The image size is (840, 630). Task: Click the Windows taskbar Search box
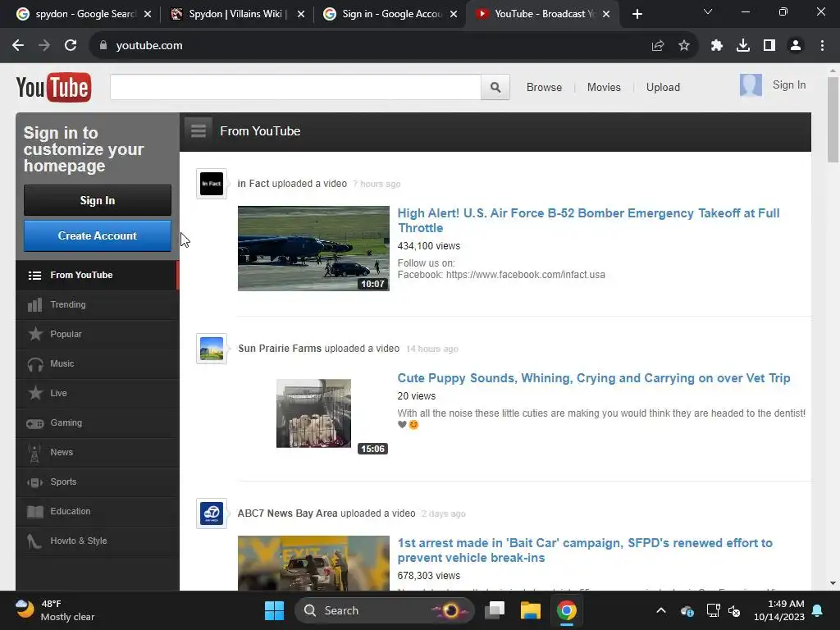coord(385,610)
